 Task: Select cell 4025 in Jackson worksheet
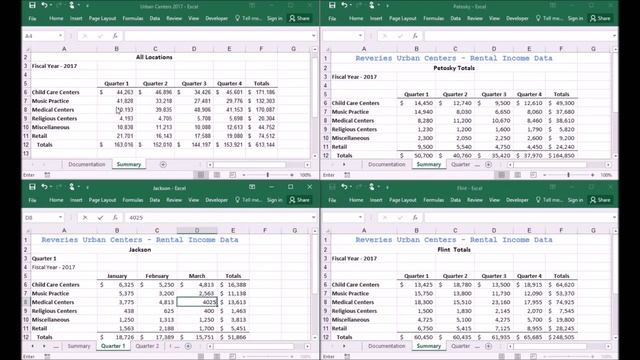coord(197,302)
